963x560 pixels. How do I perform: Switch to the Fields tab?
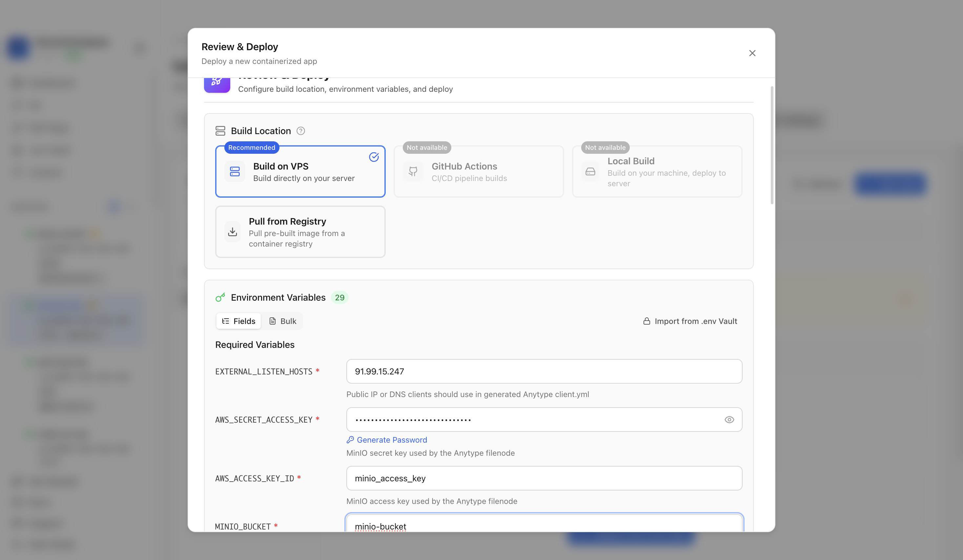238,321
